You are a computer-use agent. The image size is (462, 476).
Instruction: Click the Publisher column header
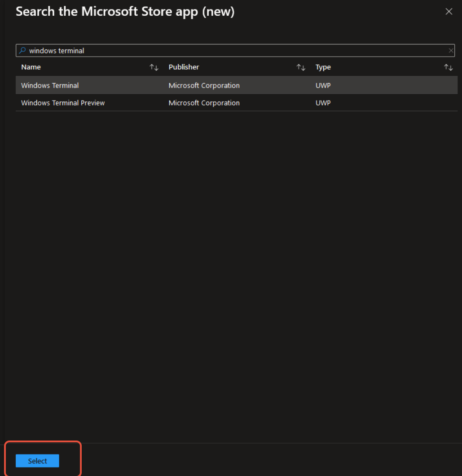click(x=184, y=67)
